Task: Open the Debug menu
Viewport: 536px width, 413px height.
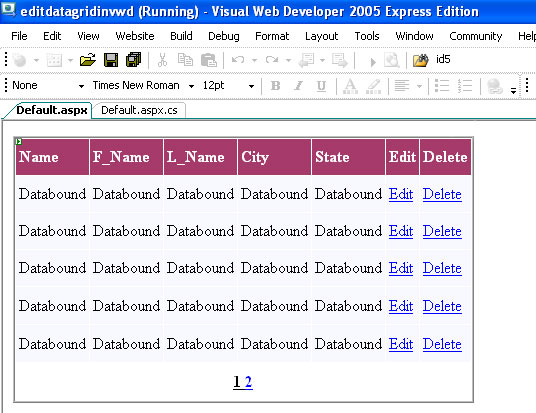Action: (x=224, y=36)
